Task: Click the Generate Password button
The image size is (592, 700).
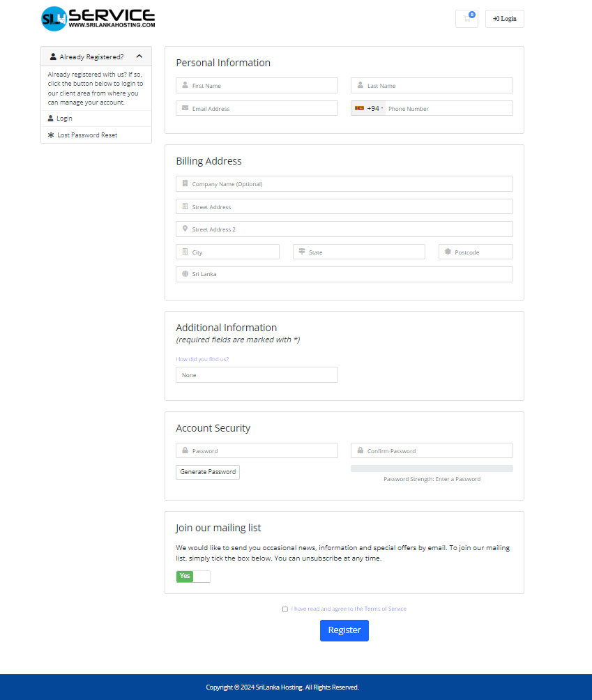Action: point(208,472)
